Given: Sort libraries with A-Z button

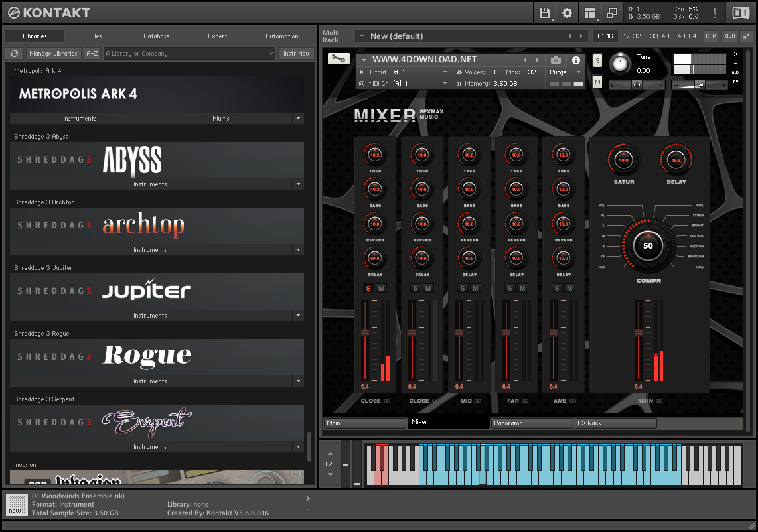Looking at the screenshot, I should click(x=92, y=54).
